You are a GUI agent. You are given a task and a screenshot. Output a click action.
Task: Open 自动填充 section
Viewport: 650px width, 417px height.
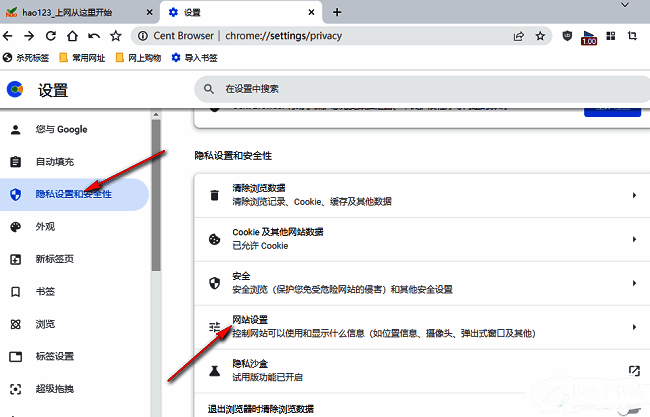(75, 162)
